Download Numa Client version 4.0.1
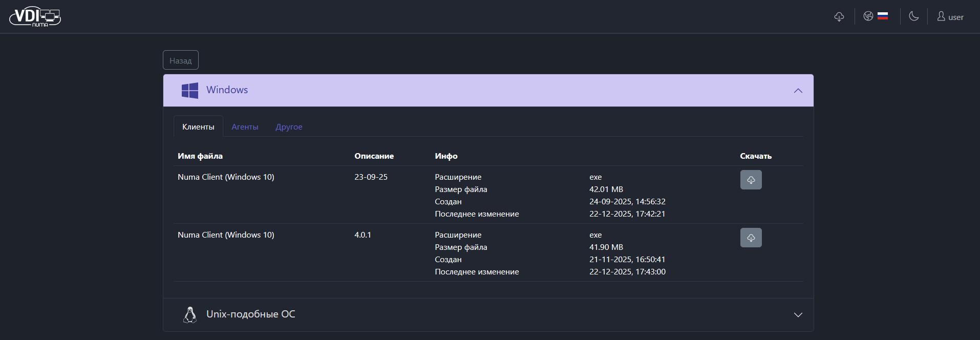The width and height of the screenshot is (980, 340). [751, 238]
